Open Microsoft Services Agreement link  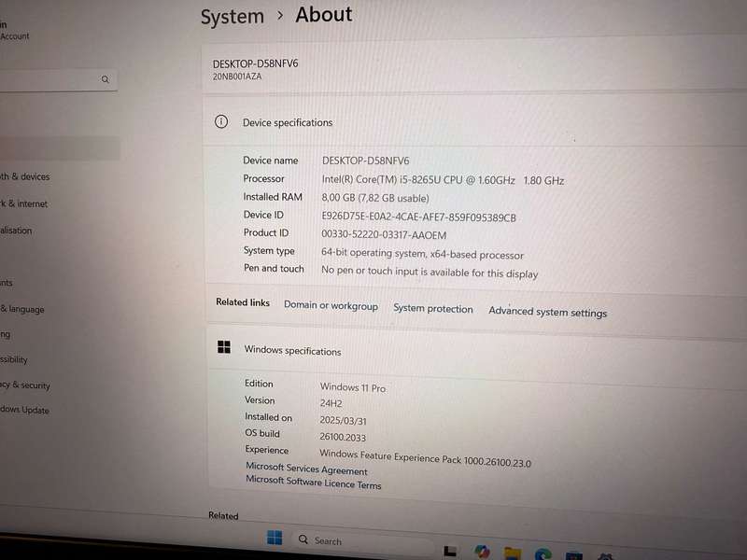(307, 469)
